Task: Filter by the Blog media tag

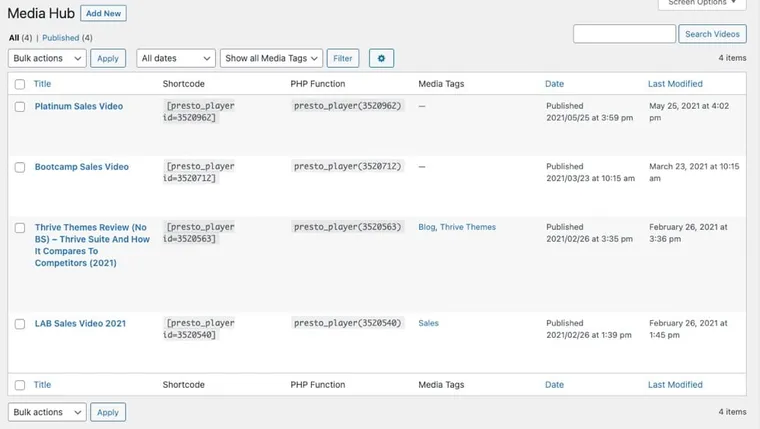Action: 427,227
